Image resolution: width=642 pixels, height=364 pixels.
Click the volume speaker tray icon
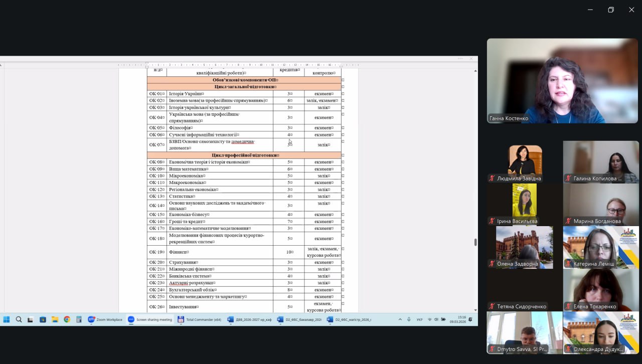[436, 319]
